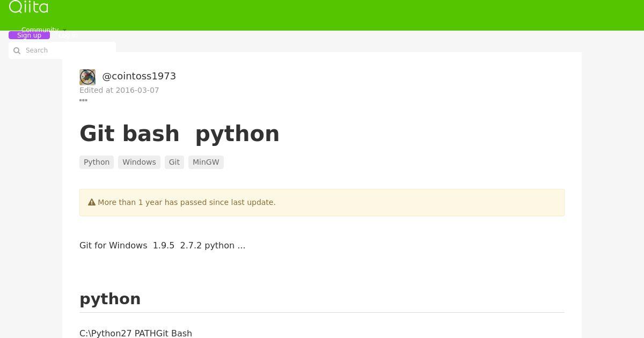Select the Git tag
The width and height of the screenshot is (644, 338).
coord(174,162)
